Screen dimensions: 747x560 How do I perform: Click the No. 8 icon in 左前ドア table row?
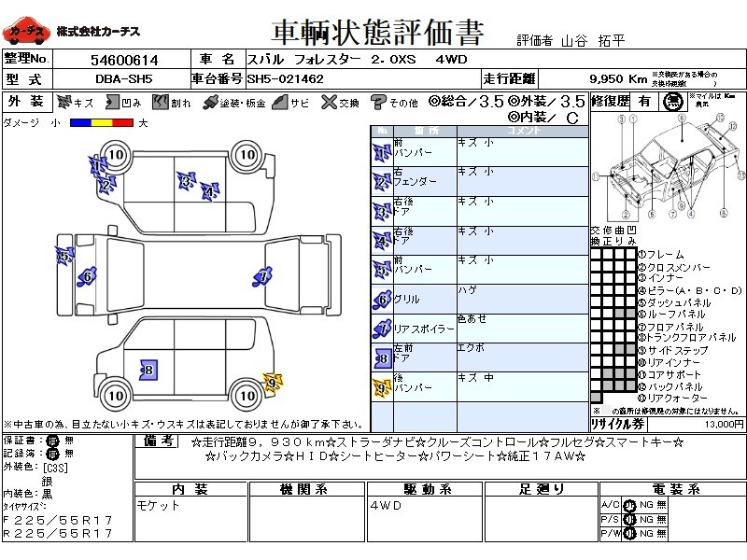(x=382, y=358)
